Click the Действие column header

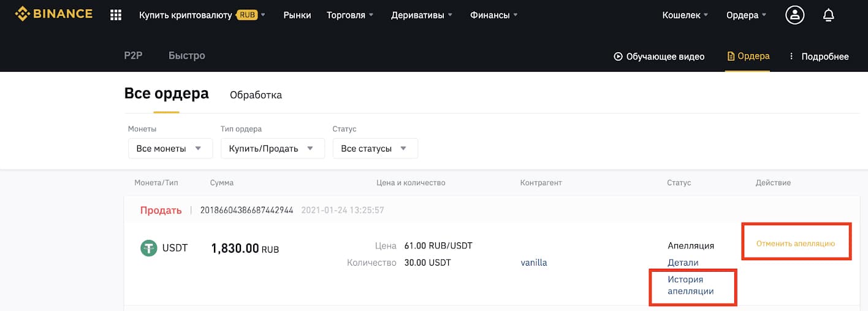coord(773,183)
